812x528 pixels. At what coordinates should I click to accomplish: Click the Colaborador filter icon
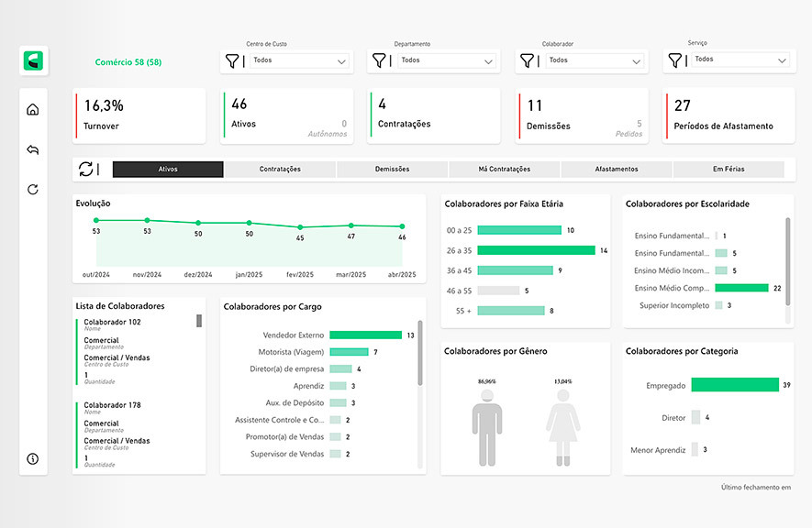click(528, 60)
